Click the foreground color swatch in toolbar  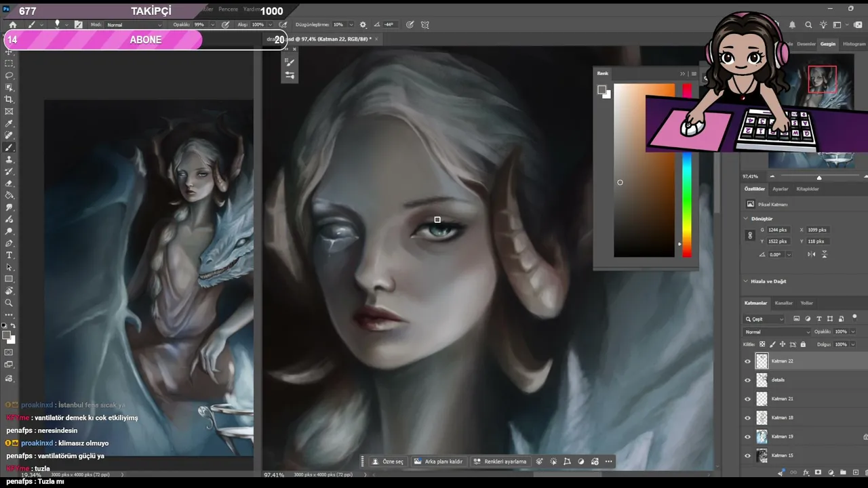(x=7, y=335)
